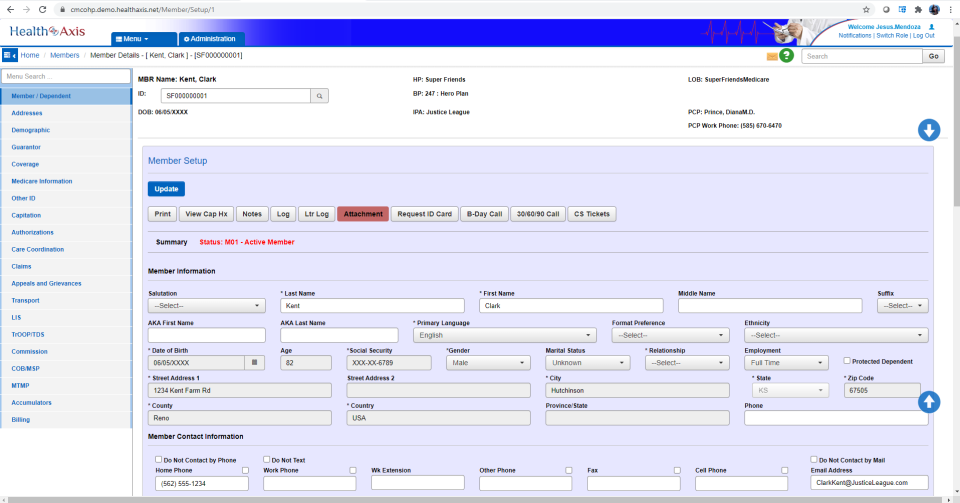Click the member ID search magnifier

(x=320, y=96)
